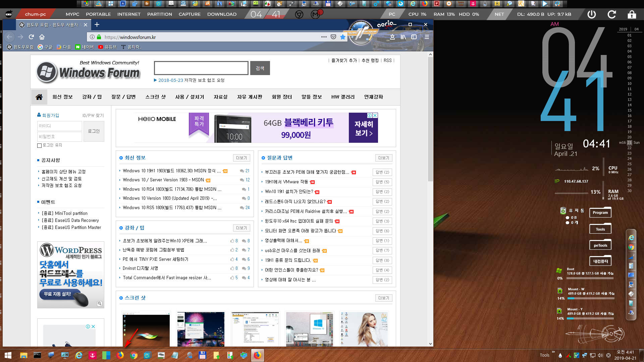Click the bookmark star in address bar
The height and width of the screenshot is (362, 644).
tap(342, 37)
